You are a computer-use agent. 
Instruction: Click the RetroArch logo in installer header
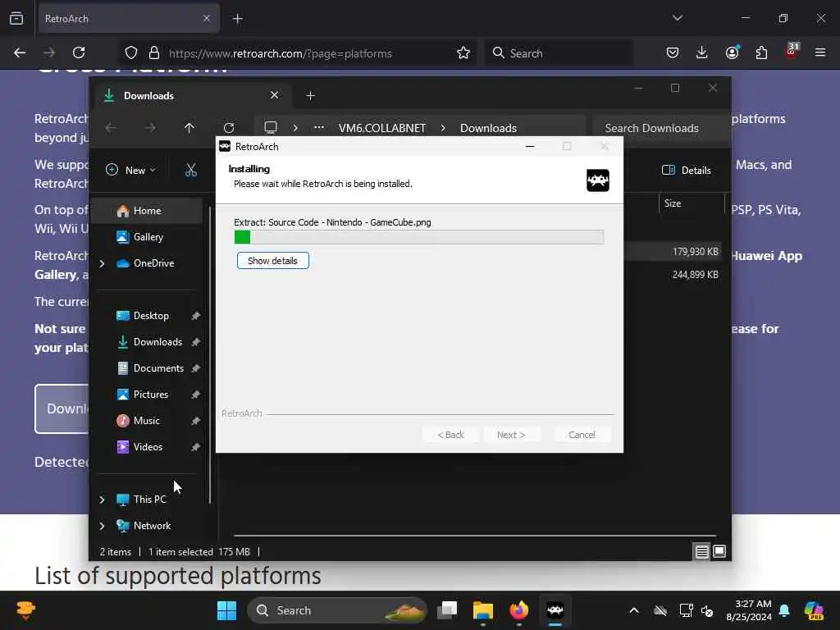click(x=597, y=180)
